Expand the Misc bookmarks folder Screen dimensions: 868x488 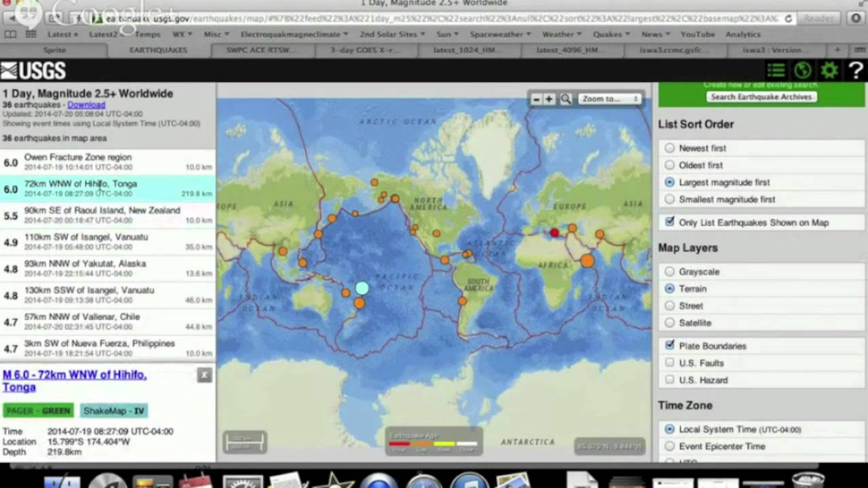[216, 35]
